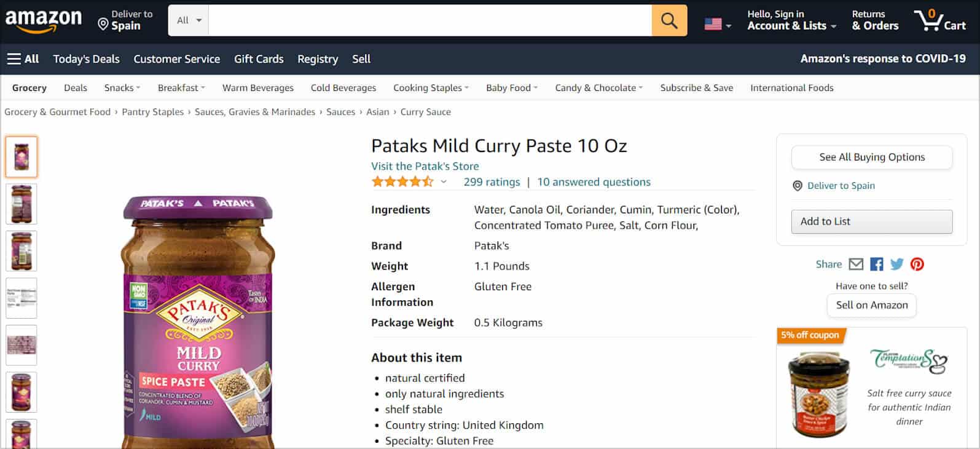This screenshot has height=449, width=980.
Task: Click the location pin in the buy box
Action: (797, 186)
